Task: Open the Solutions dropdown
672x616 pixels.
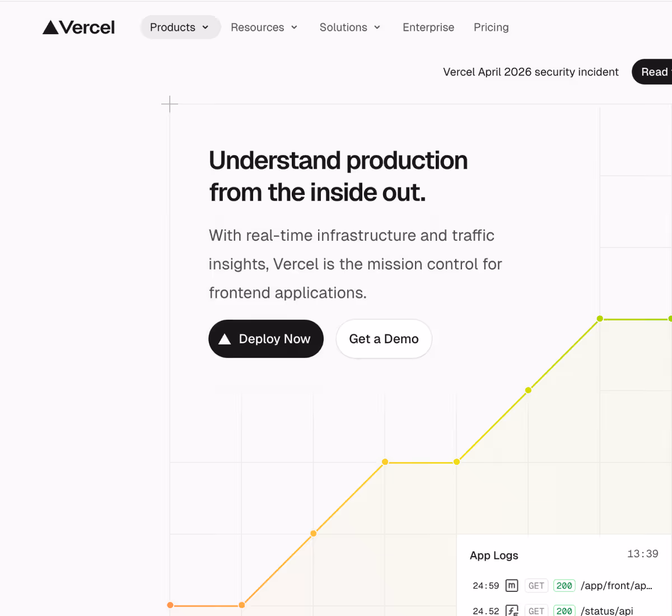Action: (x=350, y=27)
